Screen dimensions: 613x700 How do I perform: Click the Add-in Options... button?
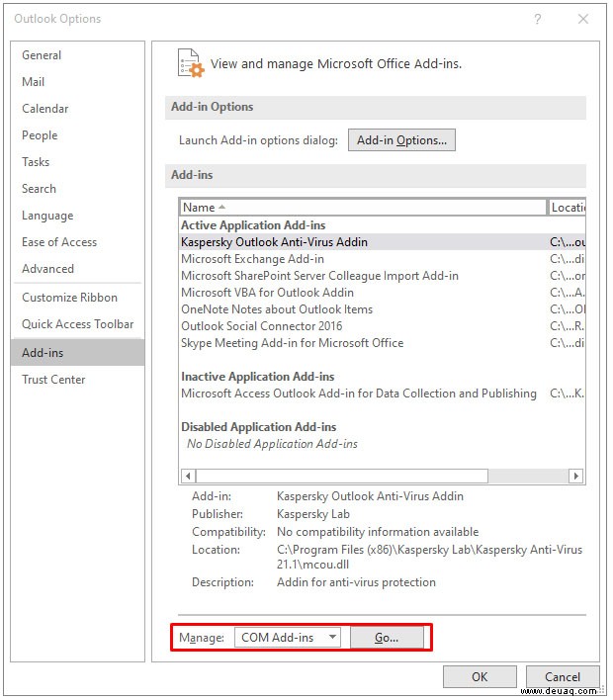[x=401, y=140]
